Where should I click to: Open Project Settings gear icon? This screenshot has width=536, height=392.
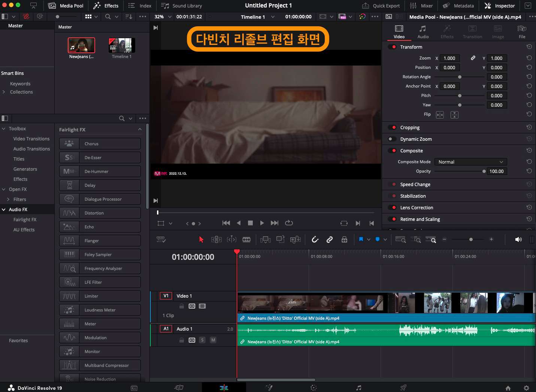click(x=526, y=388)
